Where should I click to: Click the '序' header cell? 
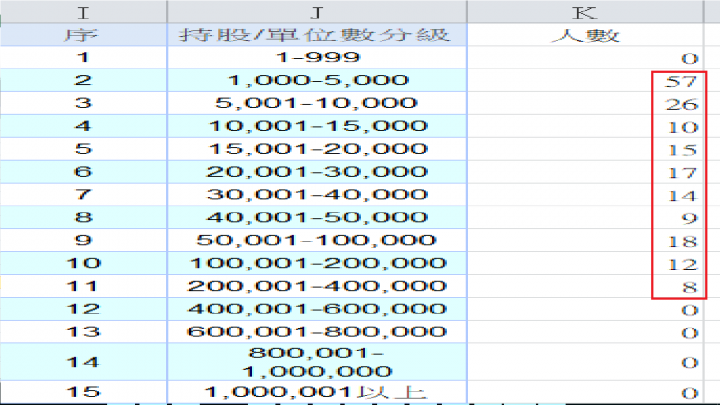point(83,34)
